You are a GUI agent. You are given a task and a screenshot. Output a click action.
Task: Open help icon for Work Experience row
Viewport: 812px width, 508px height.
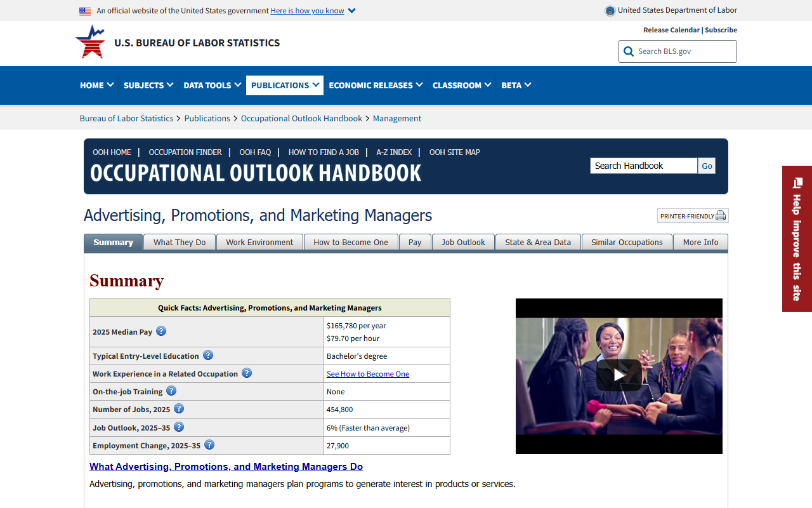coord(247,373)
